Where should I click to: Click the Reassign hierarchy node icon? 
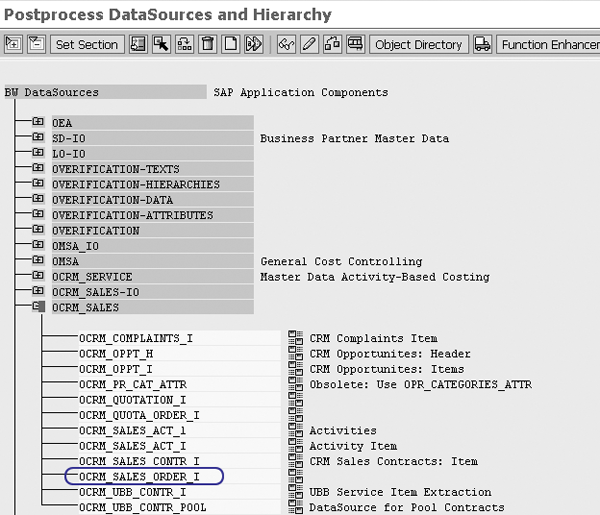(184, 44)
